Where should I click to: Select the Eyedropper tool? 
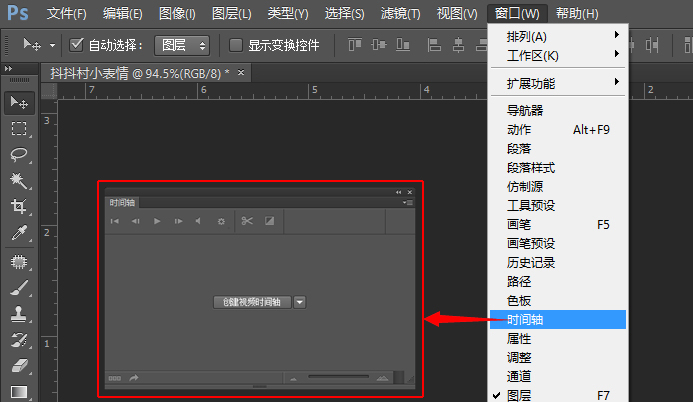pos(19,234)
